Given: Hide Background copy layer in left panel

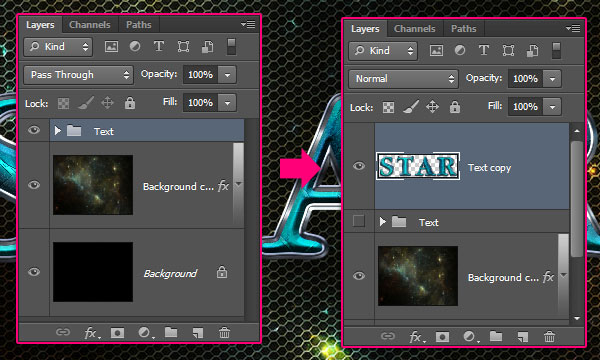Looking at the screenshot, I should tap(34, 185).
